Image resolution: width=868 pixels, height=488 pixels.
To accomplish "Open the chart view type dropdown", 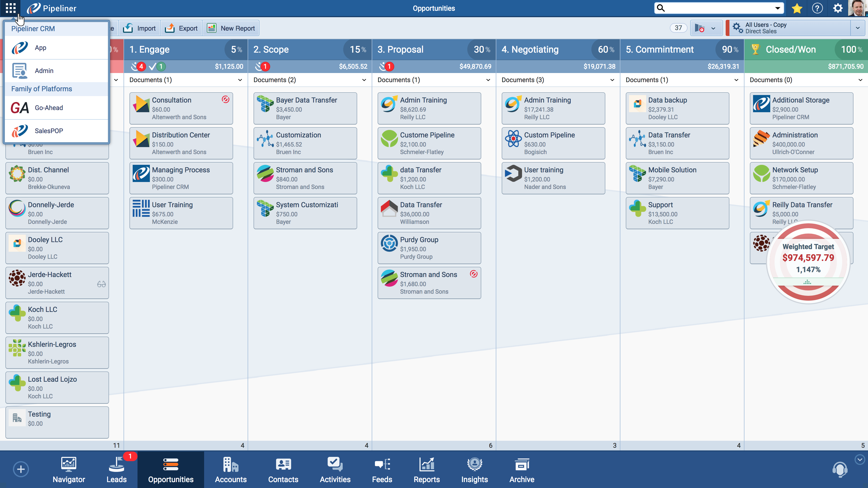I will click(706, 28).
